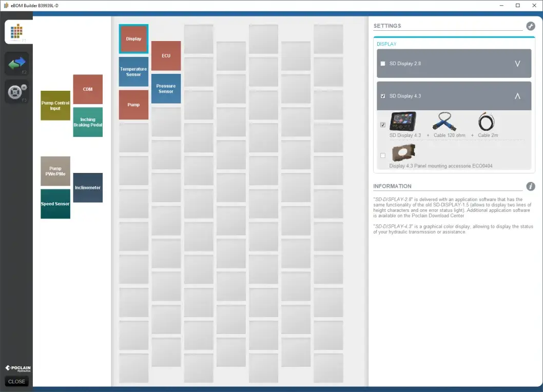
Task: Pick the Speed Sensor component tile
Action: point(55,204)
